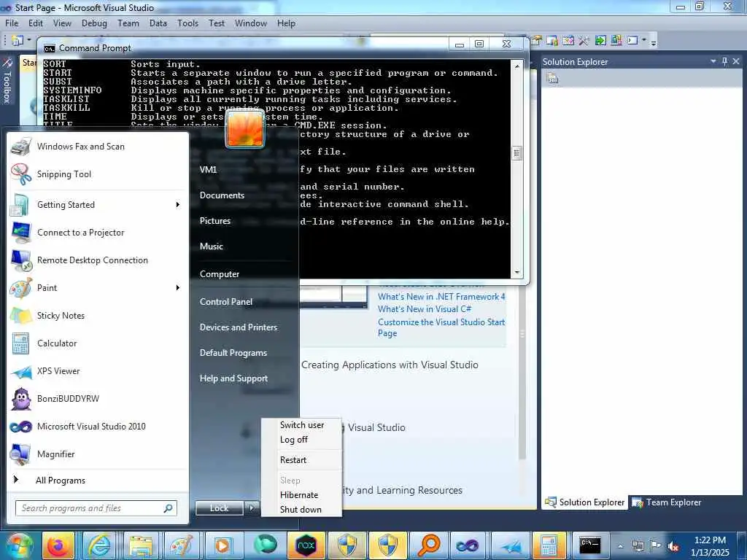Click the Action Center flag tray icon

(x=656, y=546)
